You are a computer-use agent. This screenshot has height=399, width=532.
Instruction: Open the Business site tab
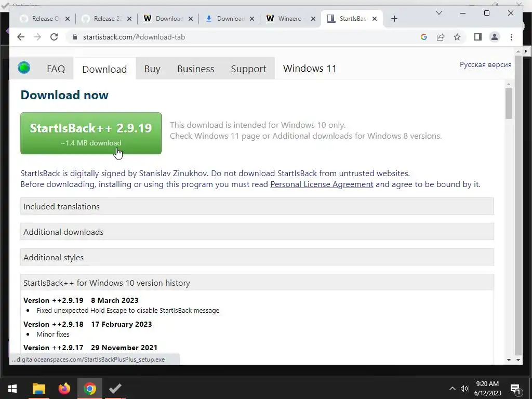[x=195, y=69]
